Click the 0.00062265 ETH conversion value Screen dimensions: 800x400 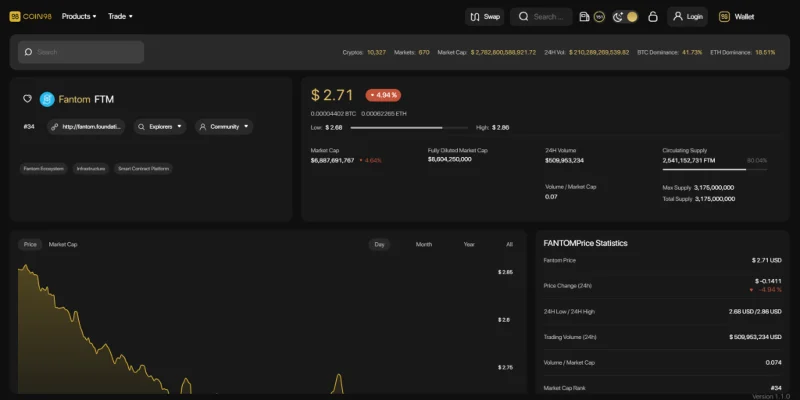pos(384,113)
